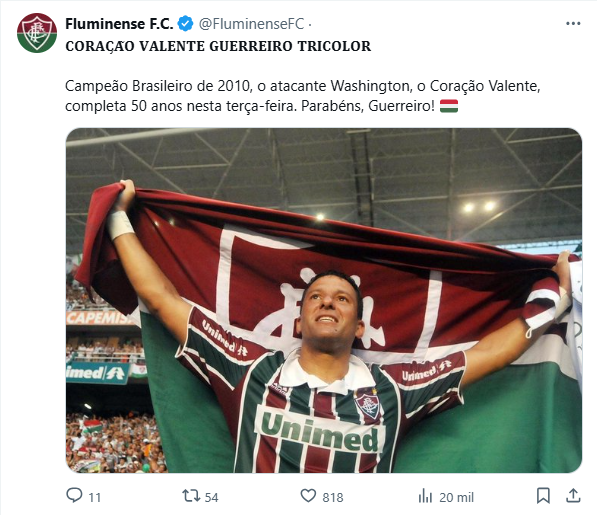Bookmark this Fluminense tweet
The width and height of the screenshot is (597, 515).
pyautogui.click(x=543, y=496)
